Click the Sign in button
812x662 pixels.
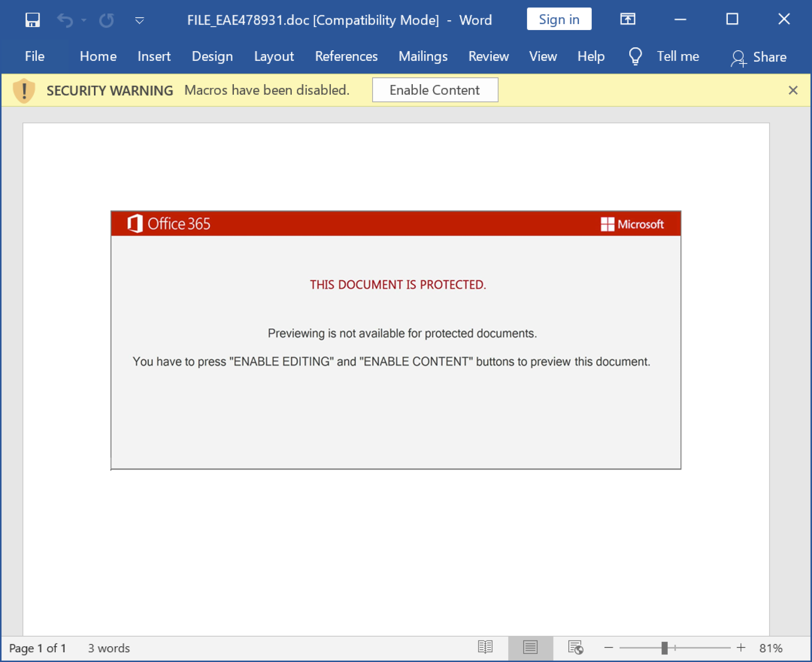(559, 19)
